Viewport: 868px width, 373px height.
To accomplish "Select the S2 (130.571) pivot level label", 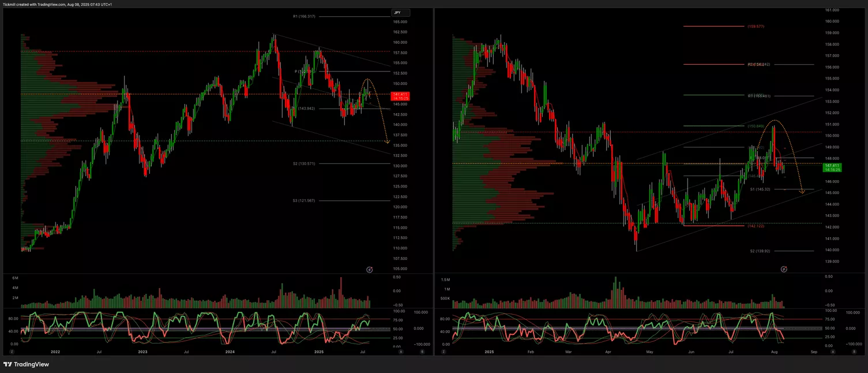I will (x=304, y=163).
